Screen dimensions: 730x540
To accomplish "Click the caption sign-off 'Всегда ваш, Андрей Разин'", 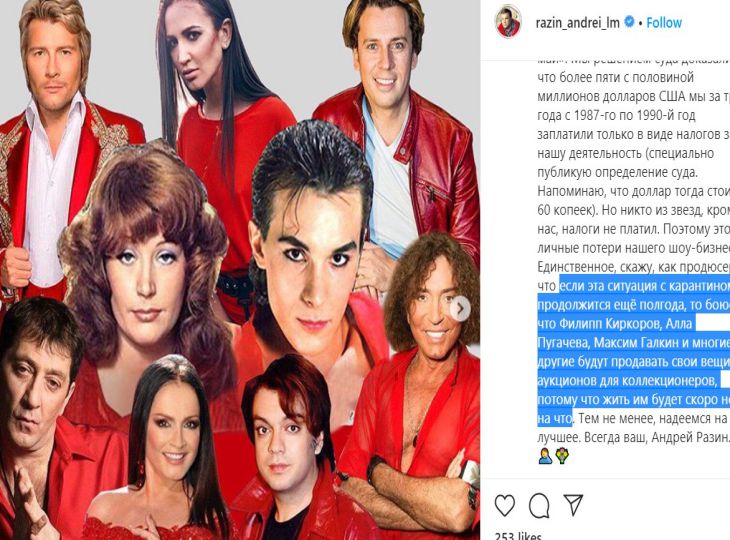I will point(656,438).
